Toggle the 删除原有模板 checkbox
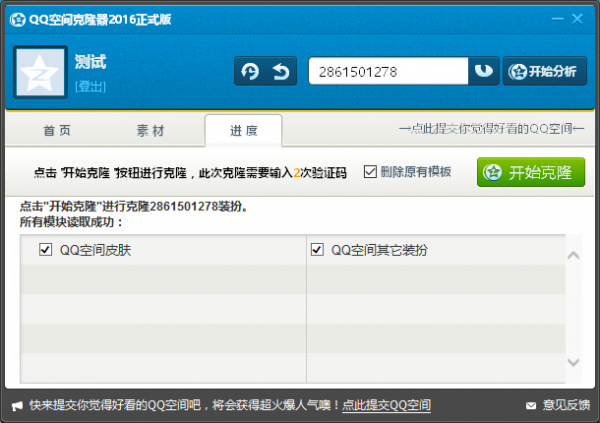The width and height of the screenshot is (600, 423). [x=370, y=171]
